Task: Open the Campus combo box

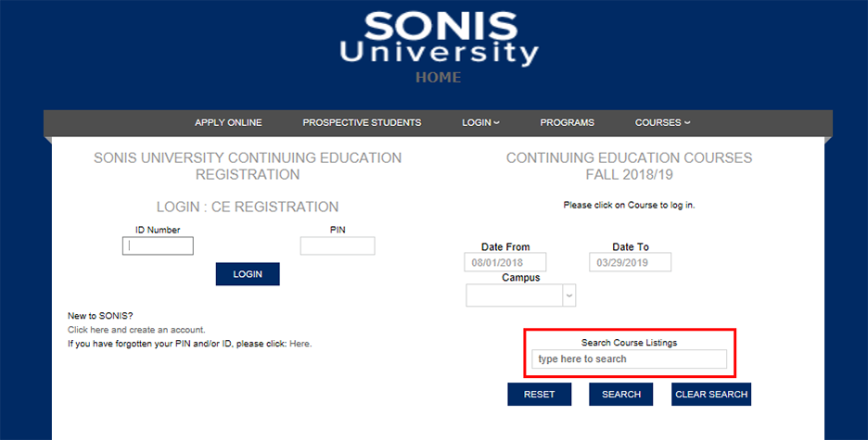Action: (x=515, y=295)
